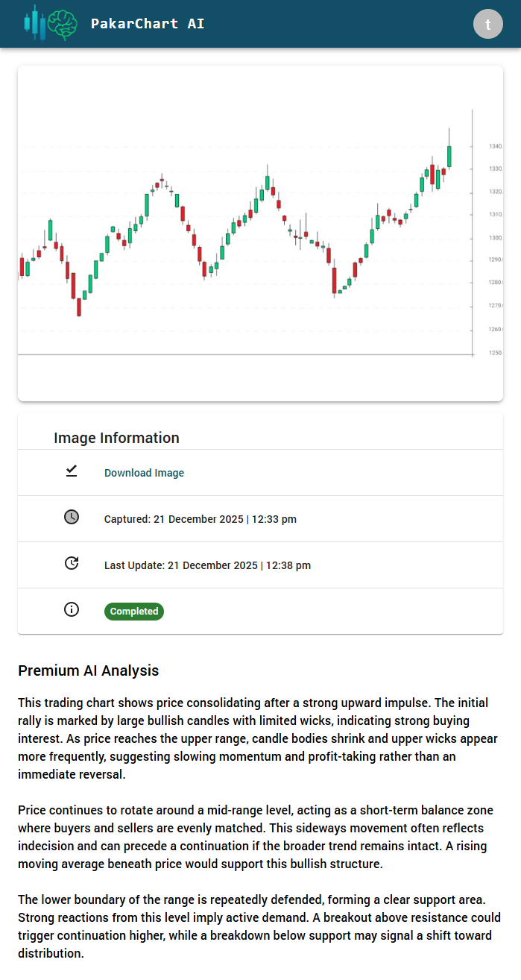Click the info icon beside Completed status
521x980 pixels.
72,609
